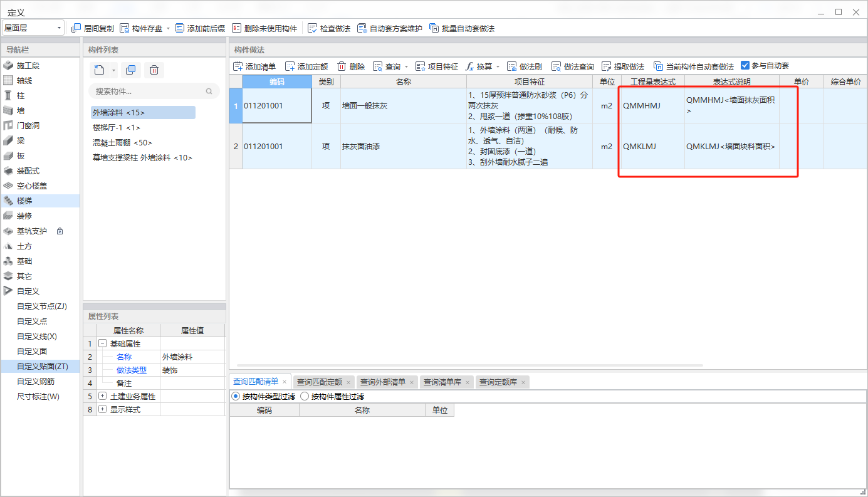868x497 pixels.
Task: Click the trash delete icon in 构件列表
Action: pyautogui.click(x=154, y=70)
